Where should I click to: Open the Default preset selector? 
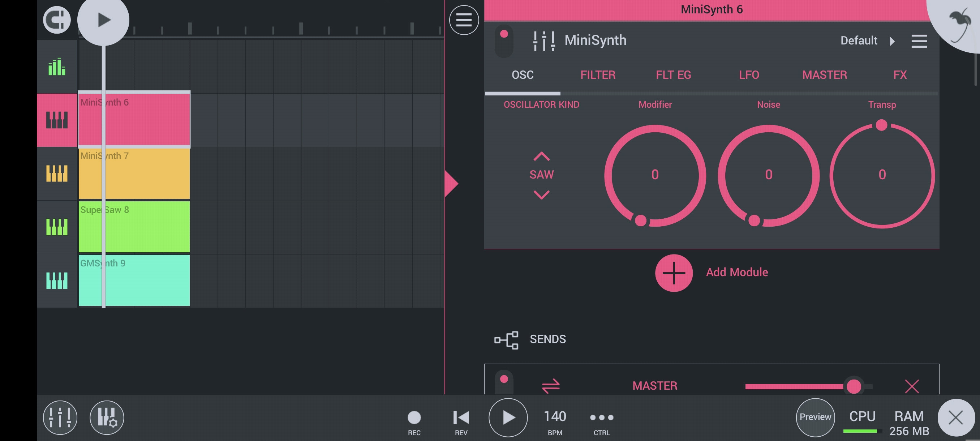(x=859, y=40)
